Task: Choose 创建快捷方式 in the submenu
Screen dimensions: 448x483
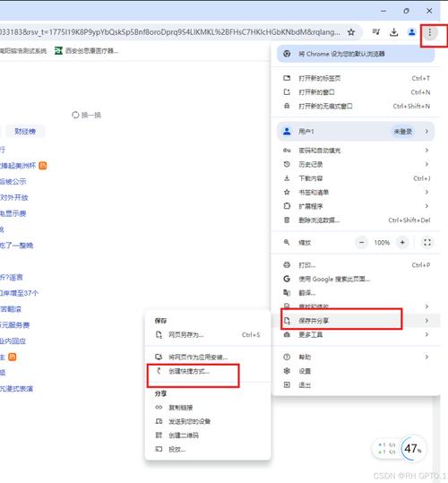Action: coord(208,371)
